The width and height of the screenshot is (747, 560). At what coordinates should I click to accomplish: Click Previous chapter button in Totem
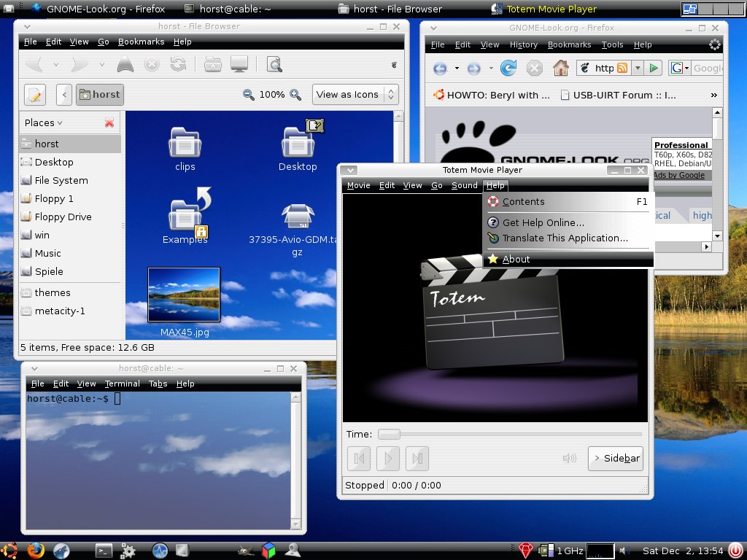[x=359, y=459]
